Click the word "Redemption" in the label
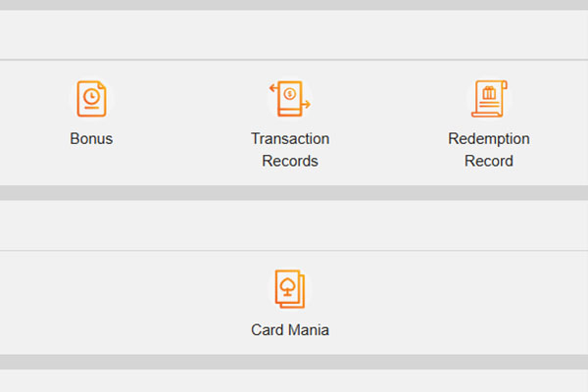Image resolution: width=588 pixels, height=392 pixels. [x=489, y=139]
